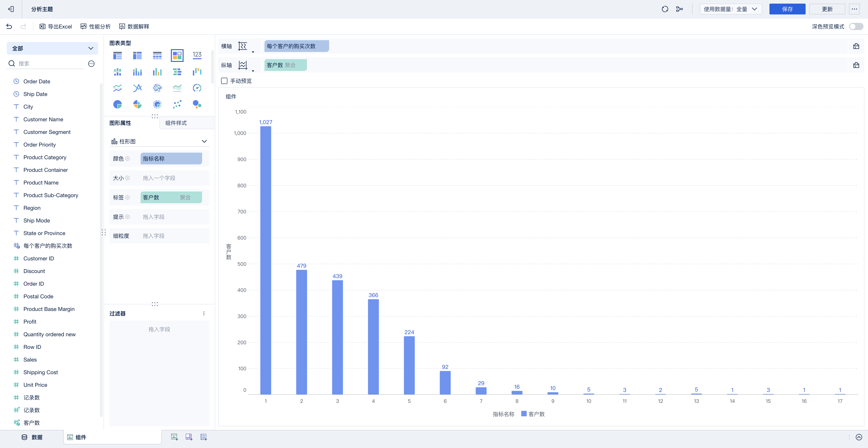Screen dimensions: 868x448
Task: Undo the last action
Action: [x=9, y=26]
